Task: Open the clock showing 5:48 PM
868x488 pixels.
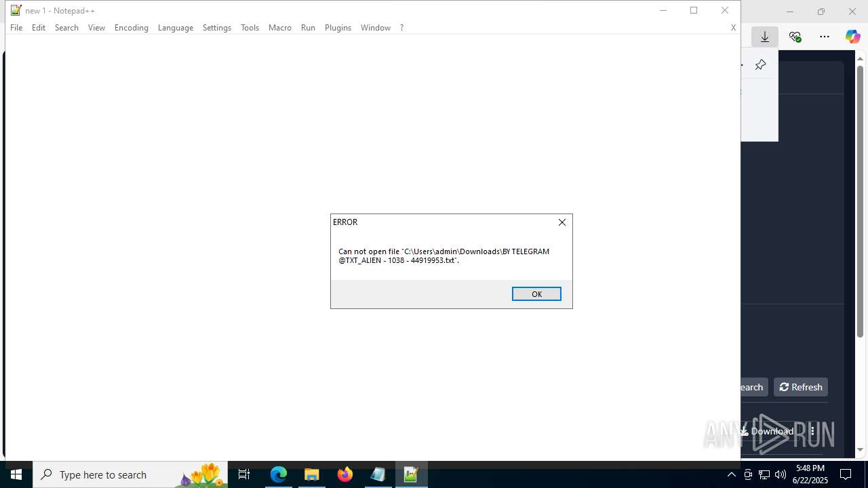Action: 810,474
